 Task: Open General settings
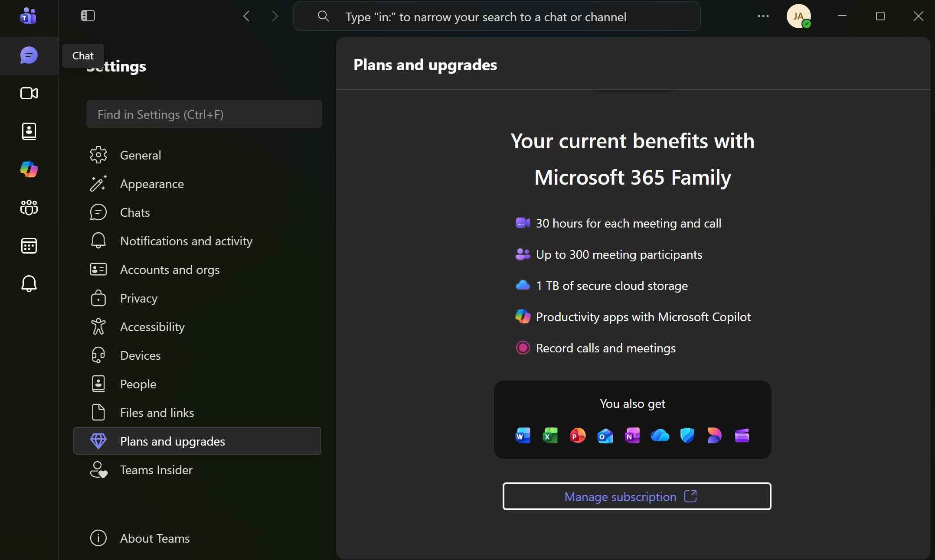(x=197, y=155)
